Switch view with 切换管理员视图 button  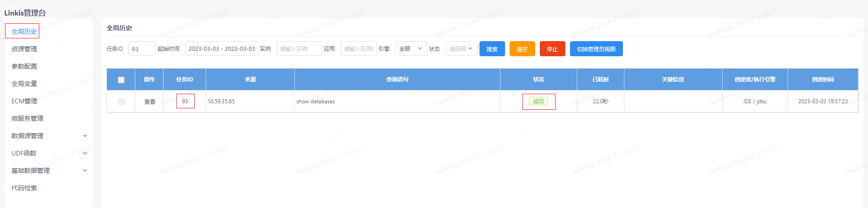(596, 49)
